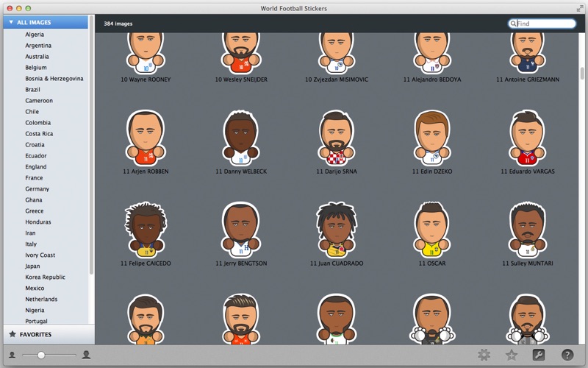
Task: Select the Eduardo VARGAS sticker
Action: (528, 138)
